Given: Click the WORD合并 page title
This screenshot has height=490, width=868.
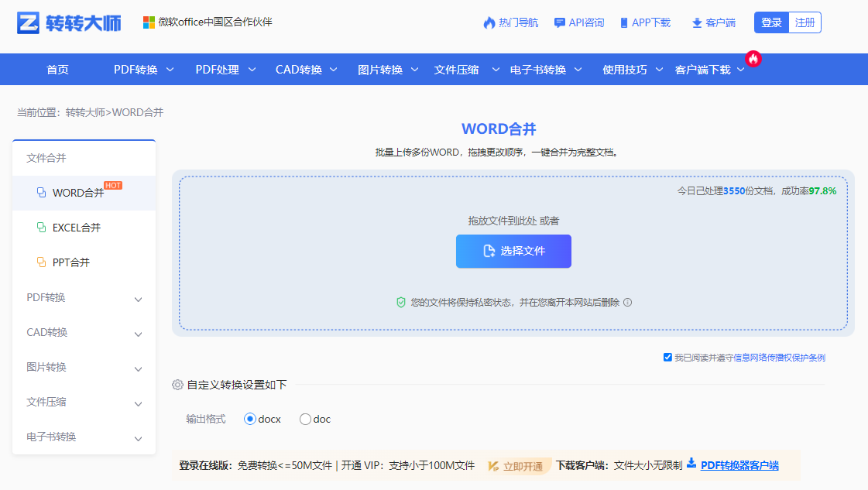Looking at the screenshot, I should tap(499, 129).
